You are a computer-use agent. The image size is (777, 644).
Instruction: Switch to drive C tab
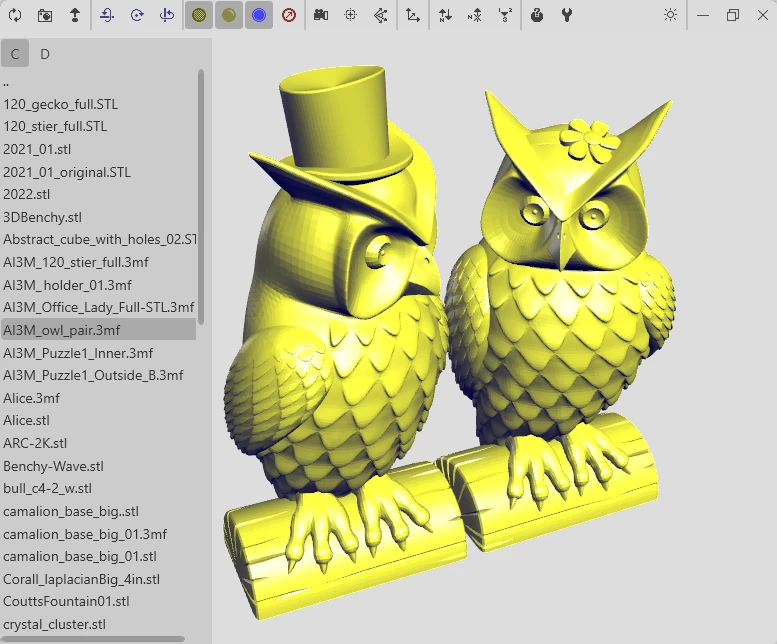[15, 54]
